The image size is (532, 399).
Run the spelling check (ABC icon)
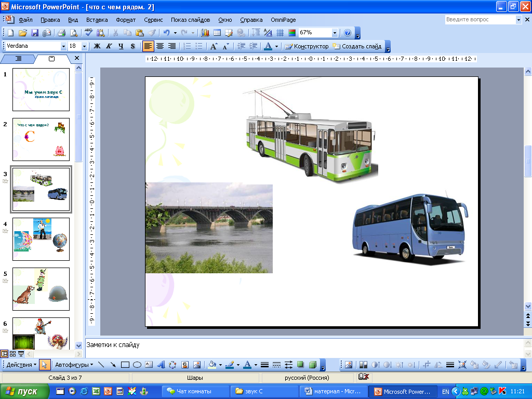[x=88, y=33]
